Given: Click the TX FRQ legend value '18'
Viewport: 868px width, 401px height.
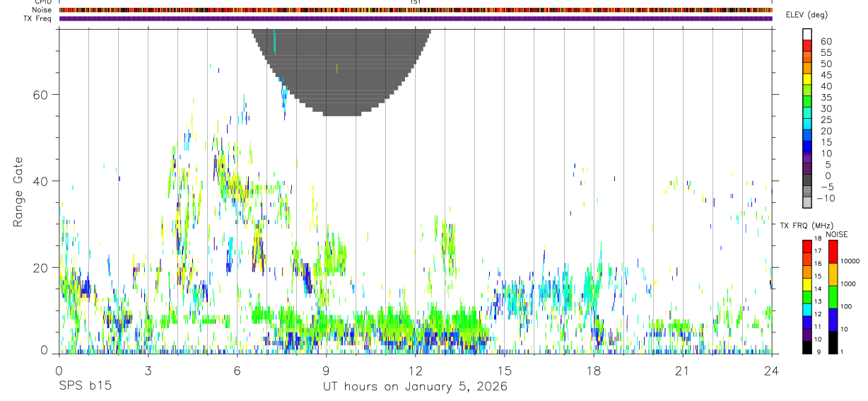Looking at the screenshot, I should click(819, 238).
